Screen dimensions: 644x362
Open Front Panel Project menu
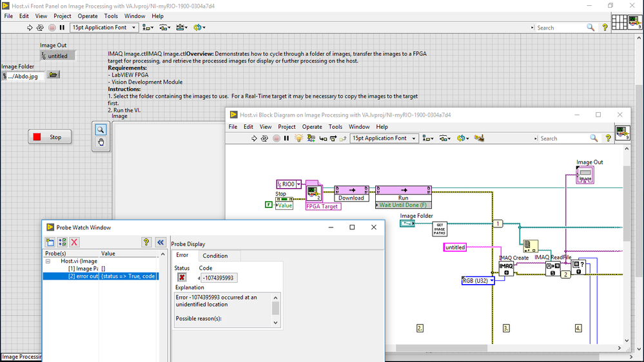[x=63, y=16]
